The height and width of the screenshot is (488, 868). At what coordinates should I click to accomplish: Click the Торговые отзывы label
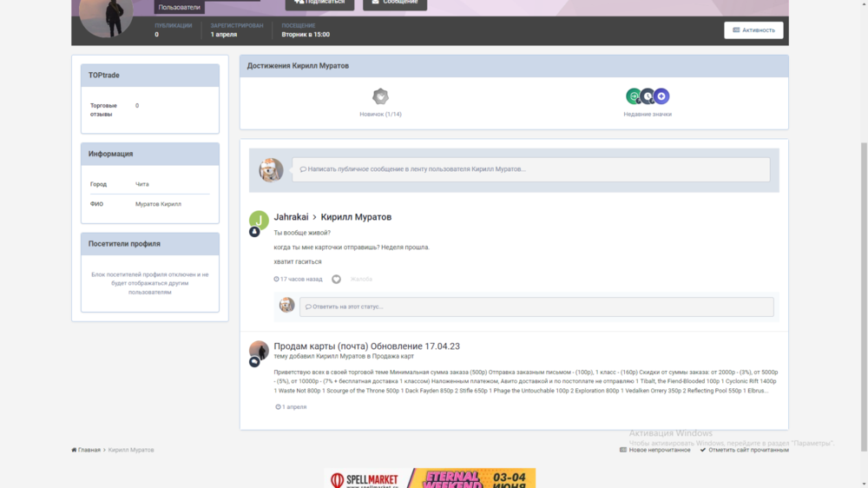tap(103, 109)
